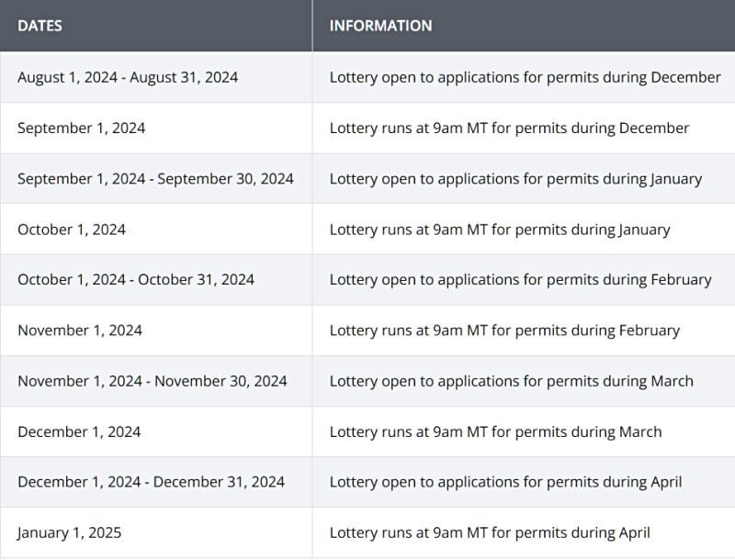Viewport: 735px width, 560px height.
Task: Click the lottery open for March permits text
Action: click(x=512, y=381)
